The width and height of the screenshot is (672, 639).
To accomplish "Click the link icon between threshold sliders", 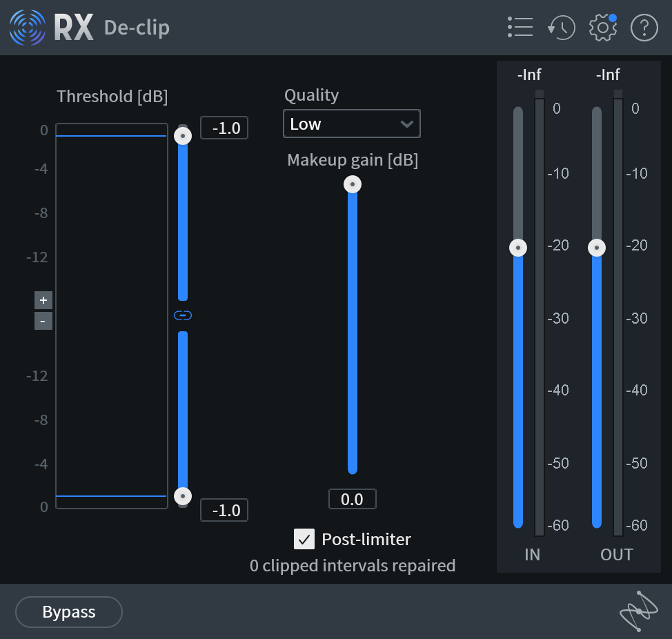I will pos(182,315).
